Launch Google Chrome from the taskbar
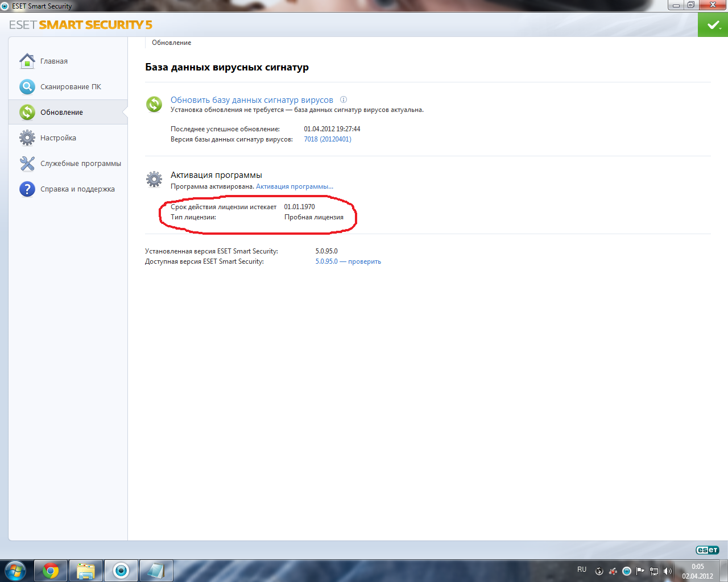 click(x=51, y=571)
